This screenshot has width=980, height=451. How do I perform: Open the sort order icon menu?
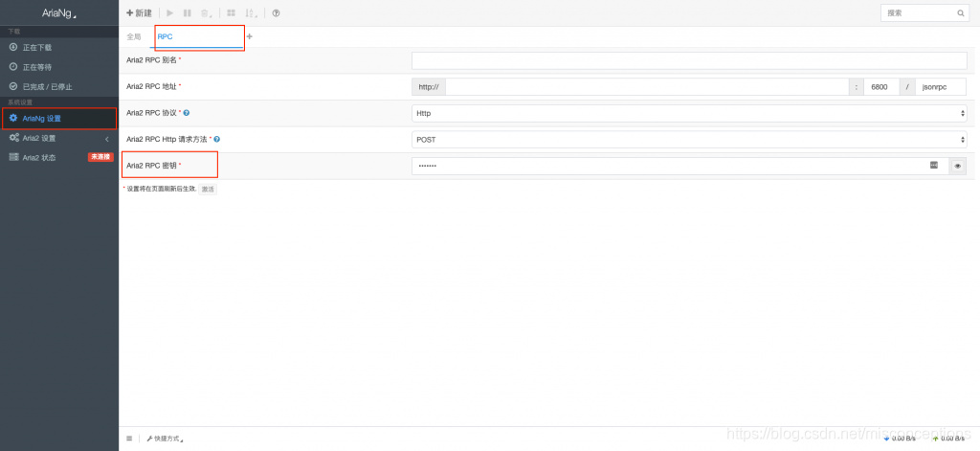(x=251, y=13)
